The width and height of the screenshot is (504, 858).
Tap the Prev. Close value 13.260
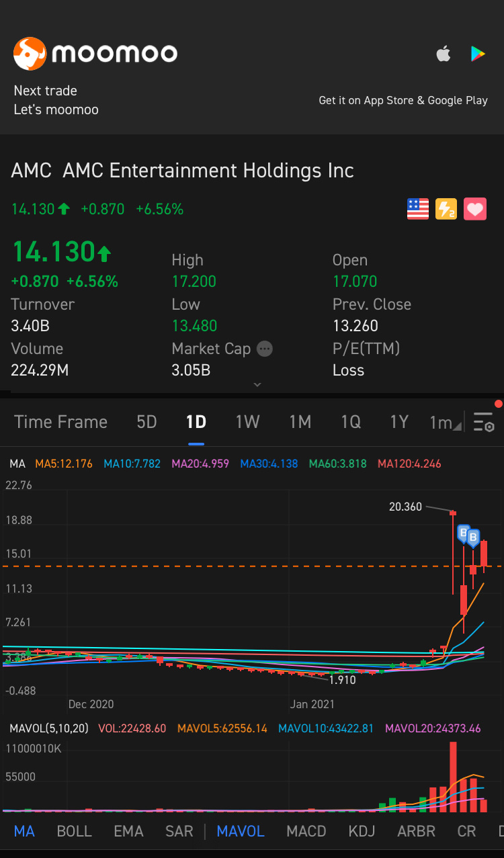[x=355, y=326]
